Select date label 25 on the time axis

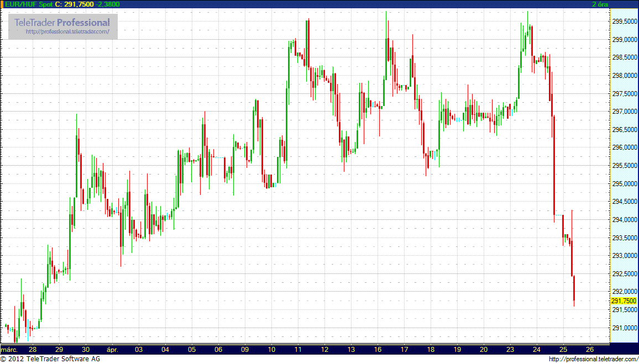(x=563, y=350)
